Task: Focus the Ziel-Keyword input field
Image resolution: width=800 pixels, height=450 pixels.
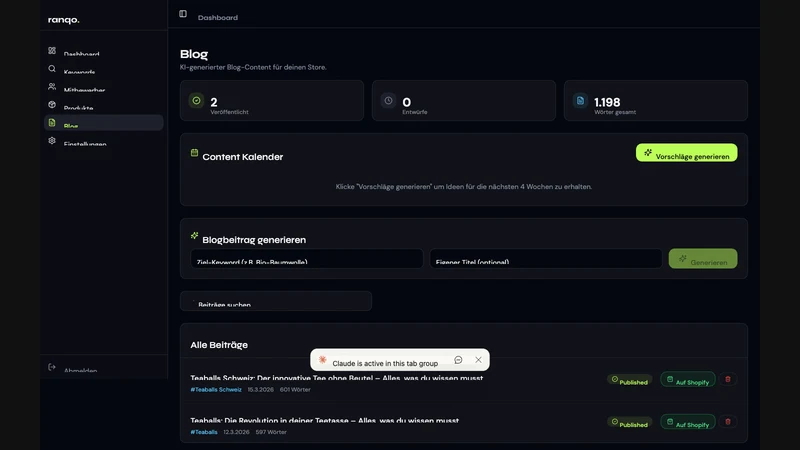Action: [307, 259]
